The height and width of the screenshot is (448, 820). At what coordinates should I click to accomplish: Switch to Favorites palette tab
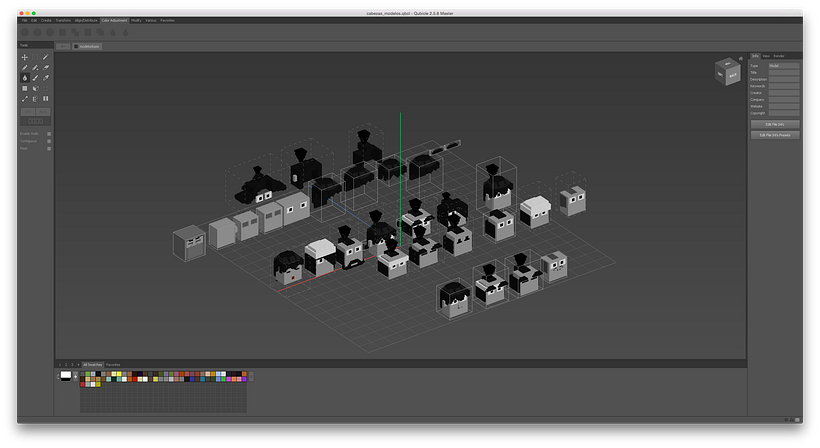[x=113, y=364]
